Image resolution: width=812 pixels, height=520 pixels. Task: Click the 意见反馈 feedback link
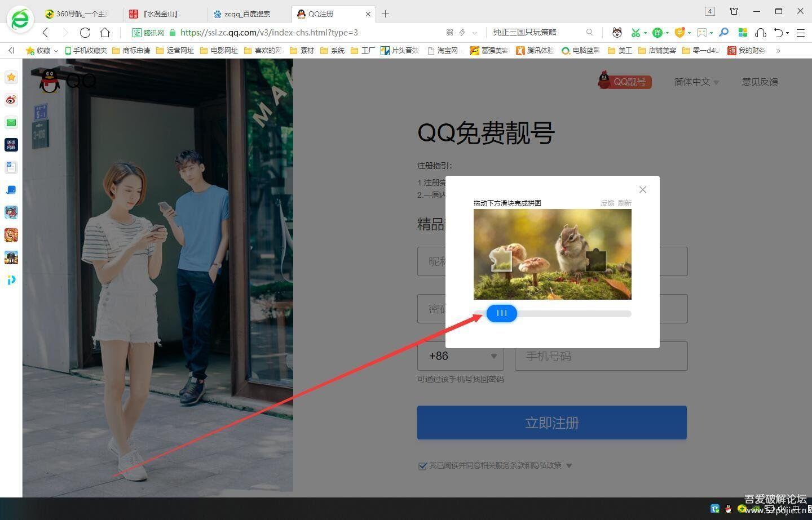click(x=760, y=82)
